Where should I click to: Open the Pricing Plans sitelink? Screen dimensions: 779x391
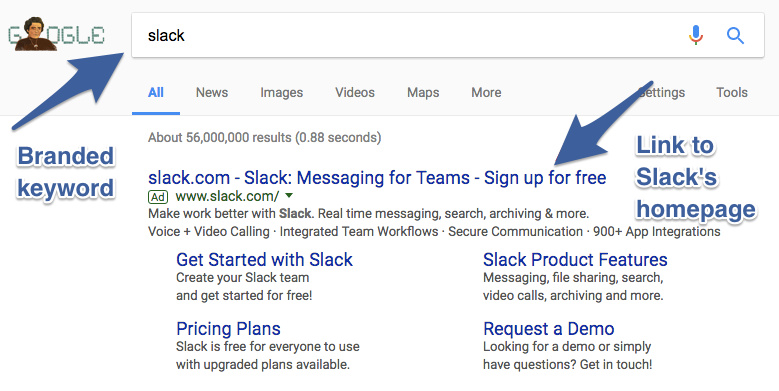click(x=228, y=328)
